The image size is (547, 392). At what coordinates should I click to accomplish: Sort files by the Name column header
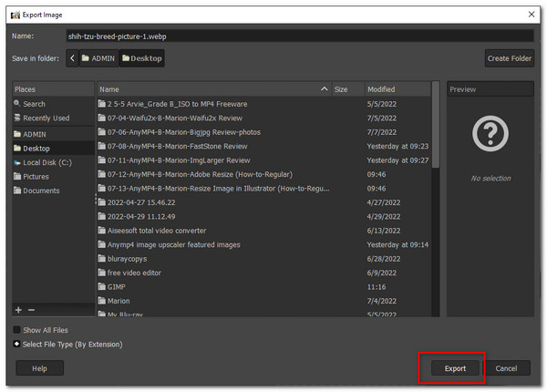point(210,89)
